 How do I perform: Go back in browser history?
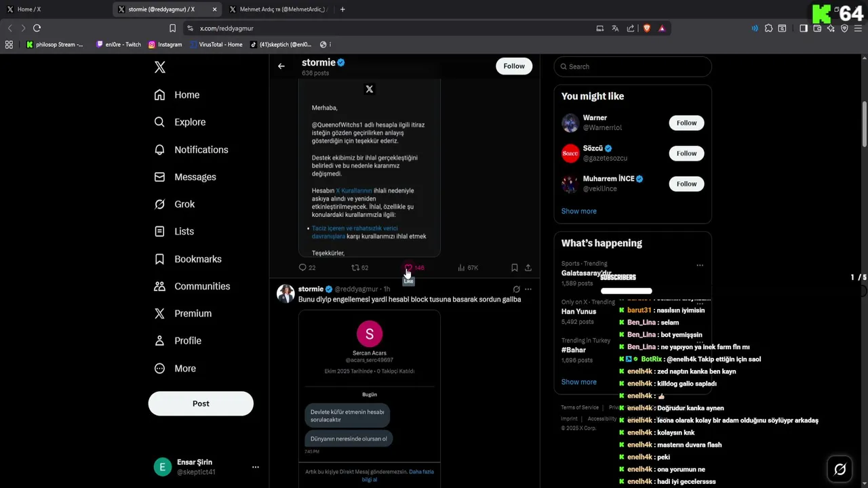click(x=9, y=28)
